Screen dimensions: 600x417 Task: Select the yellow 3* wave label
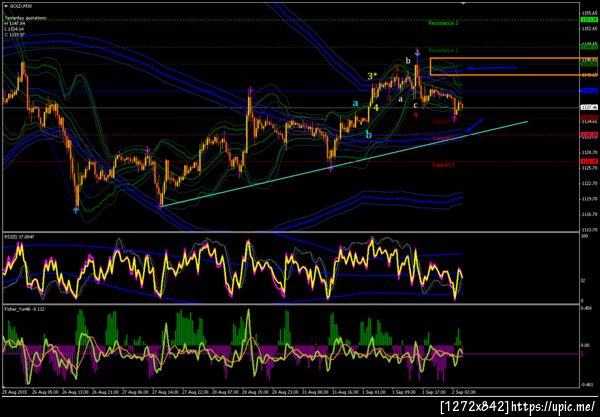pyautogui.click(x=372, y=76)
